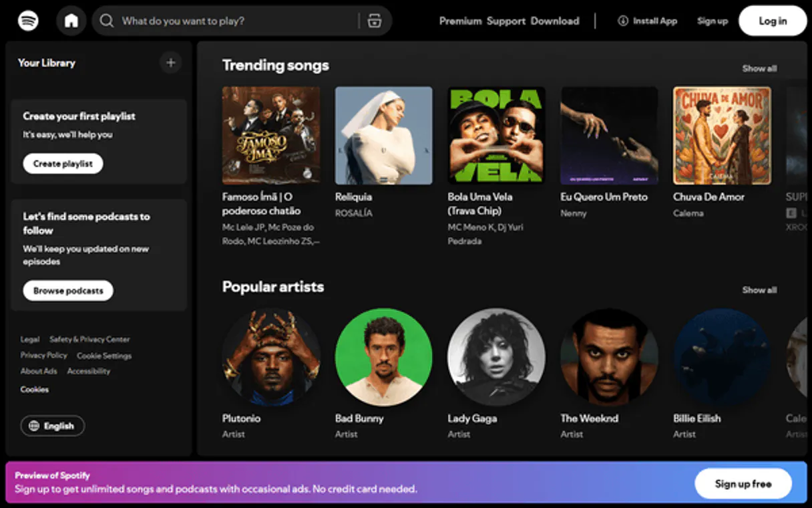812x508 pixels.
Task: Open the Premium menu item
Action: click(460, 21)
